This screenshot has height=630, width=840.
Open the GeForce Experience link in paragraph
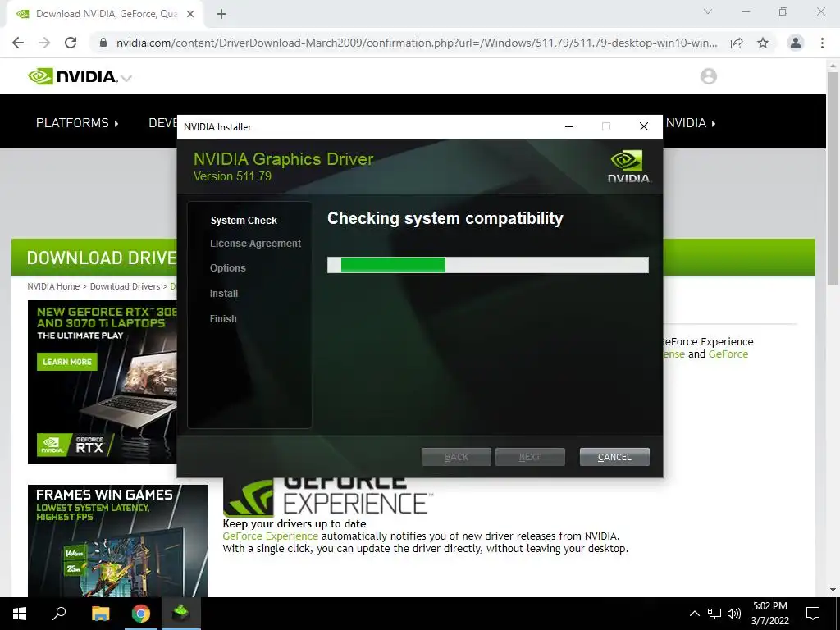click(x=270, y=536)
